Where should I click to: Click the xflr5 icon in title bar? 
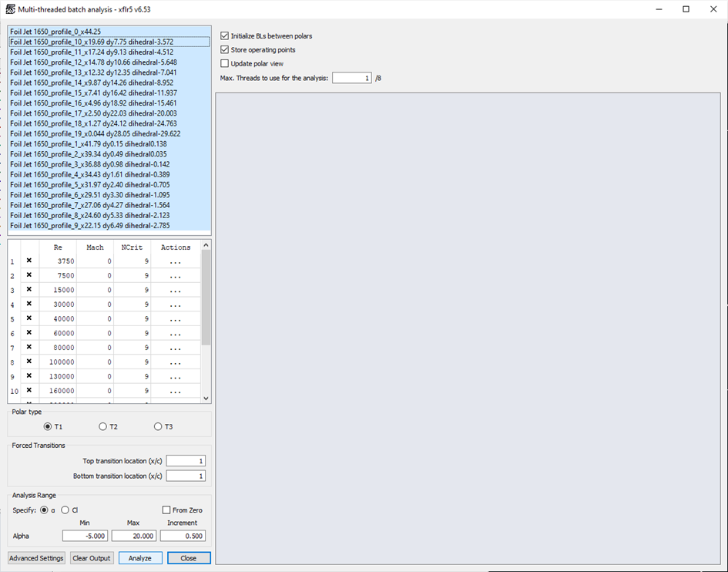tap(9, 8)
